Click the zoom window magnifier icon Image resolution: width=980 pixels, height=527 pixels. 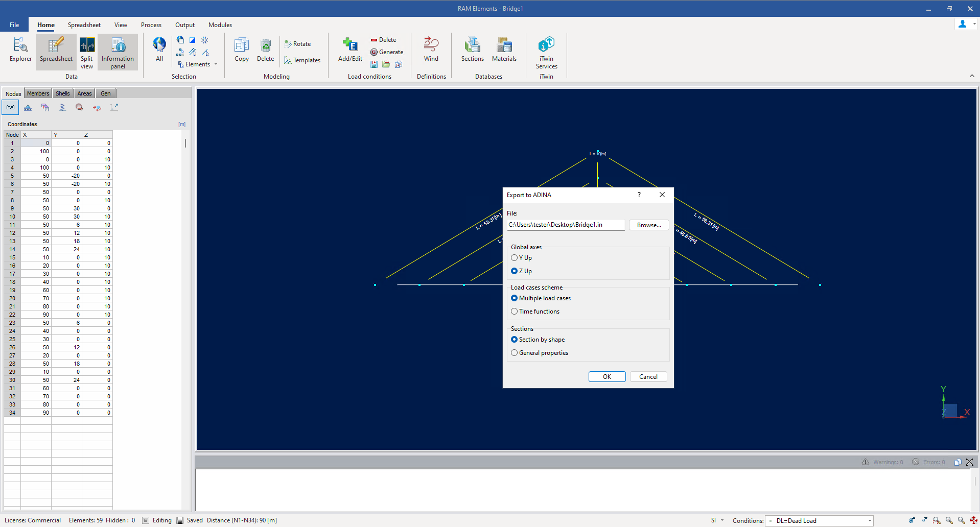click(937, 520)
